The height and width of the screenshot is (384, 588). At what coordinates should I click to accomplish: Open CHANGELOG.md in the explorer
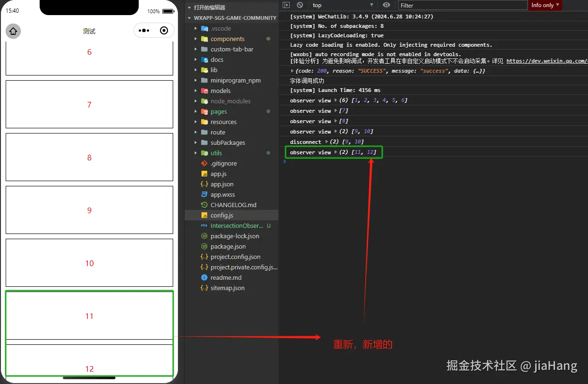click(231, 205)
